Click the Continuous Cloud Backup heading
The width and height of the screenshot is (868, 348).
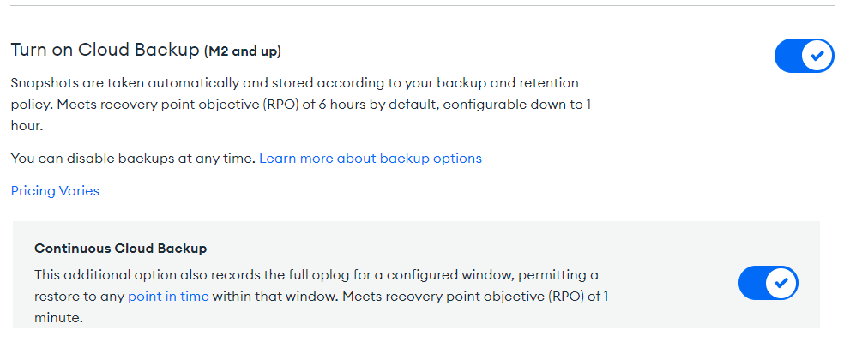(121, 249)
